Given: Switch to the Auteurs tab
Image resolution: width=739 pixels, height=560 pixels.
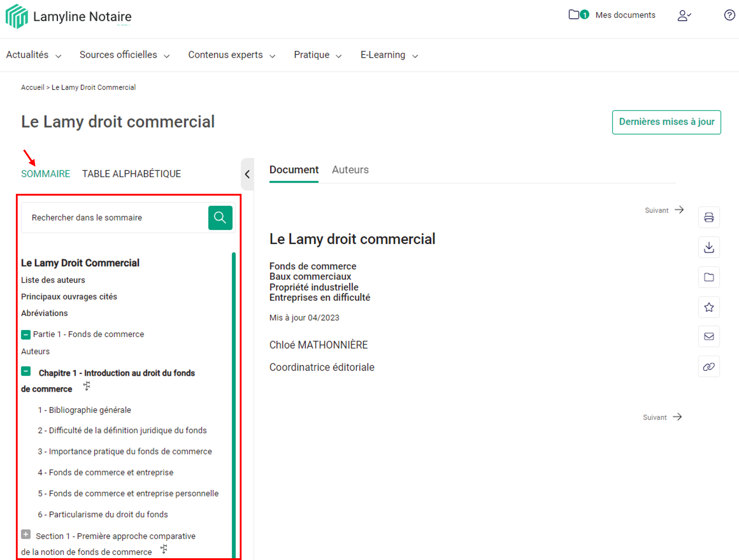Looking at the screenshot, I should coord(350,170).
